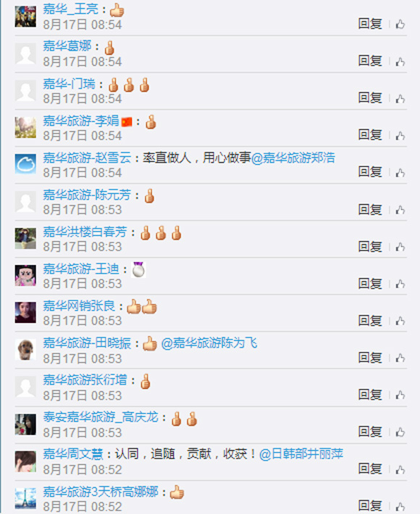The width and height of the screenshot is (420, 514).
Task: Like the comment by 嘉华网销张良
Action: click(400, 321)
